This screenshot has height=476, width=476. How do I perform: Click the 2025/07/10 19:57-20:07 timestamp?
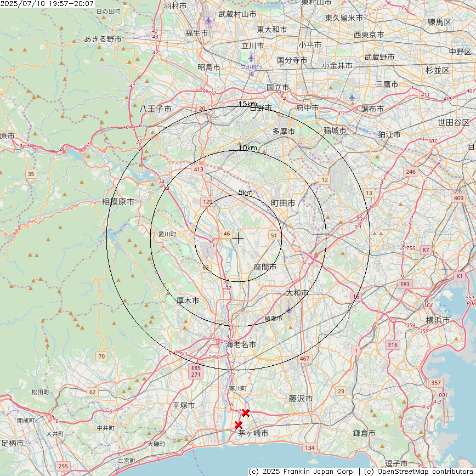tap(47, 4)
